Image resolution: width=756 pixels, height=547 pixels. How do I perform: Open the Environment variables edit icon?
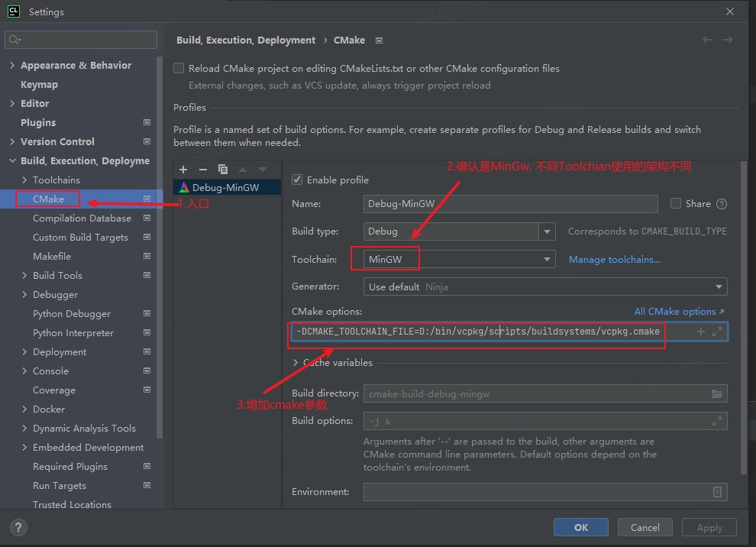[717, 492]
